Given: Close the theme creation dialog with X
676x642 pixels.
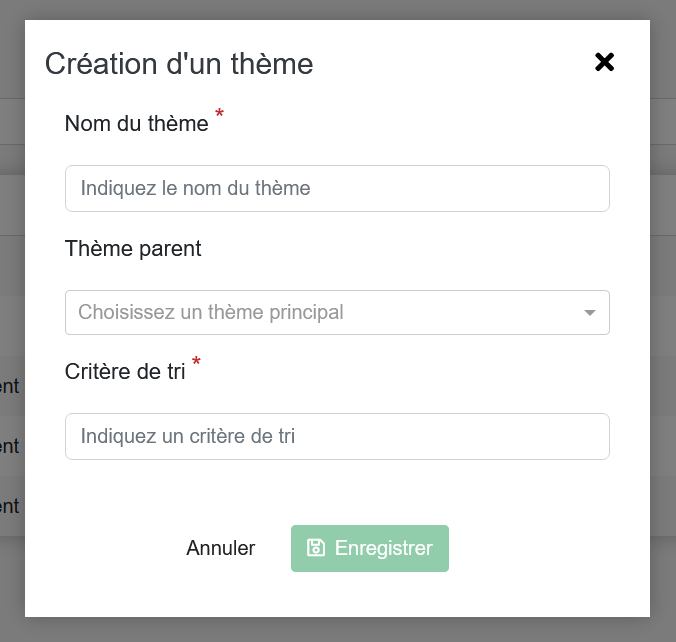Looking at the screenshot, I should pyautogui.click(x=604, y=62).
